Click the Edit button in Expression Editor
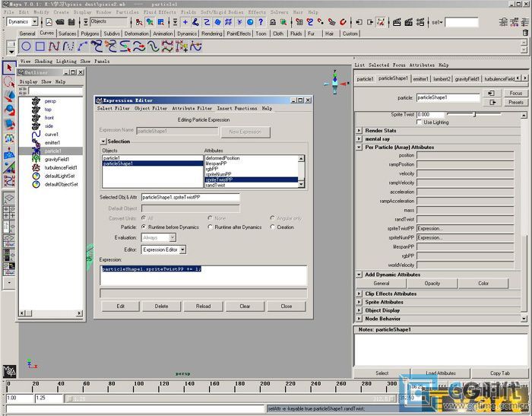The image size is (532, 416). 120,306
